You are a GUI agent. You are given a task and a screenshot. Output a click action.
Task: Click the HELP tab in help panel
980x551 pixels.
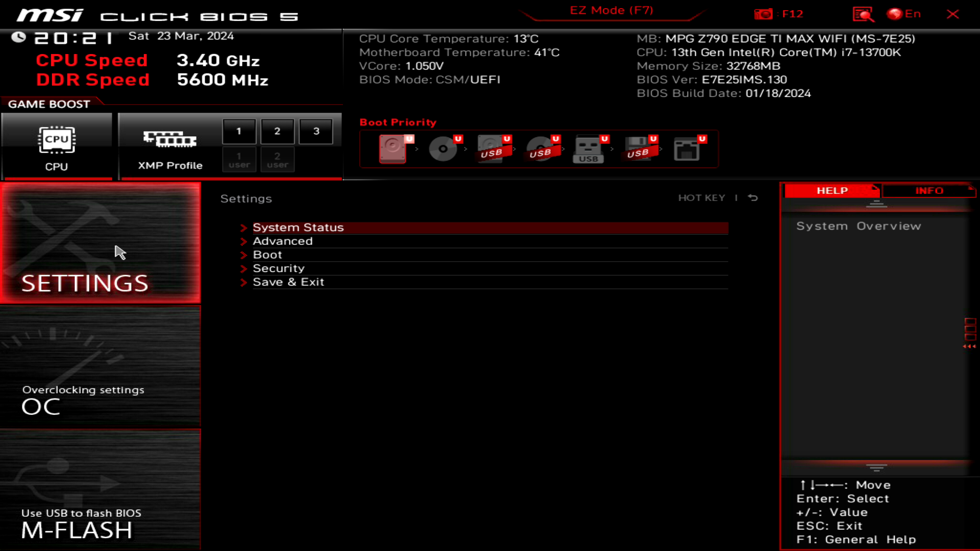click(832, 190)
